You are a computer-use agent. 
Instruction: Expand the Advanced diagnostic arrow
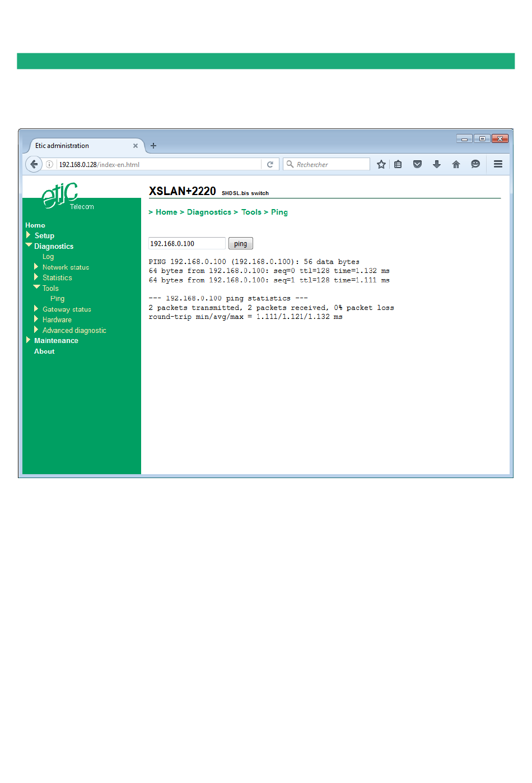[x=36, y=330]
